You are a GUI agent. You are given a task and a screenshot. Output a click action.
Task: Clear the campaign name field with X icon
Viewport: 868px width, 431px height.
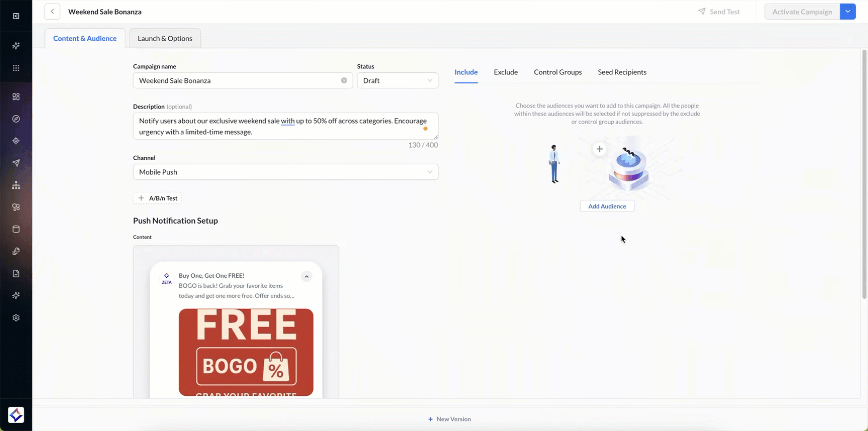(x=344, y=80)
